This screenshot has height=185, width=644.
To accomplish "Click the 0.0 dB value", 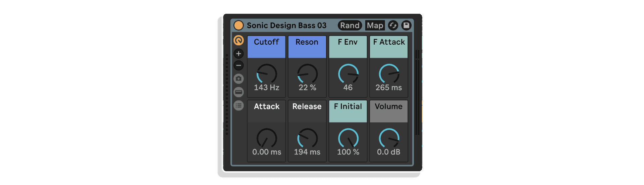I will (x=389, y=152).
